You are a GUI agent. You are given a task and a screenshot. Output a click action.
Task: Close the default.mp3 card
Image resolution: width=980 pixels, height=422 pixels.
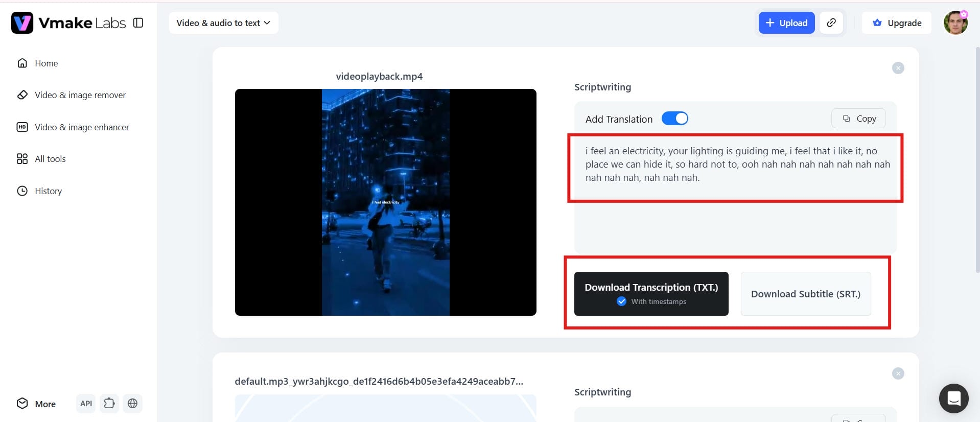point(898,373)
